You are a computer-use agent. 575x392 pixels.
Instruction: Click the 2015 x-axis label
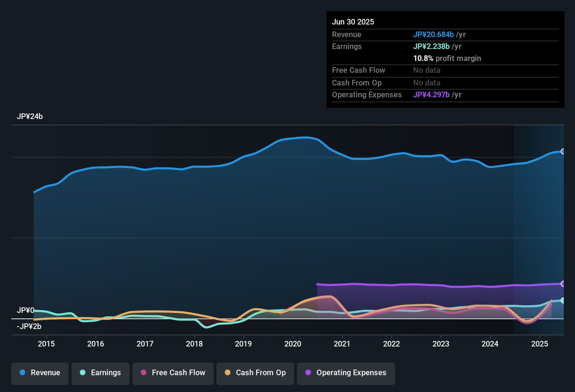coord(46,344)
